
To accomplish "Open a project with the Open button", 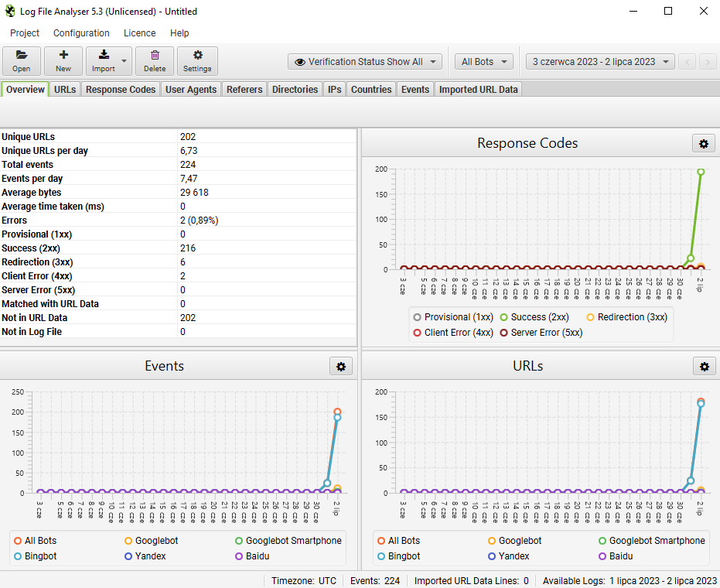I will pyautogui.click(x=22, y=61).
